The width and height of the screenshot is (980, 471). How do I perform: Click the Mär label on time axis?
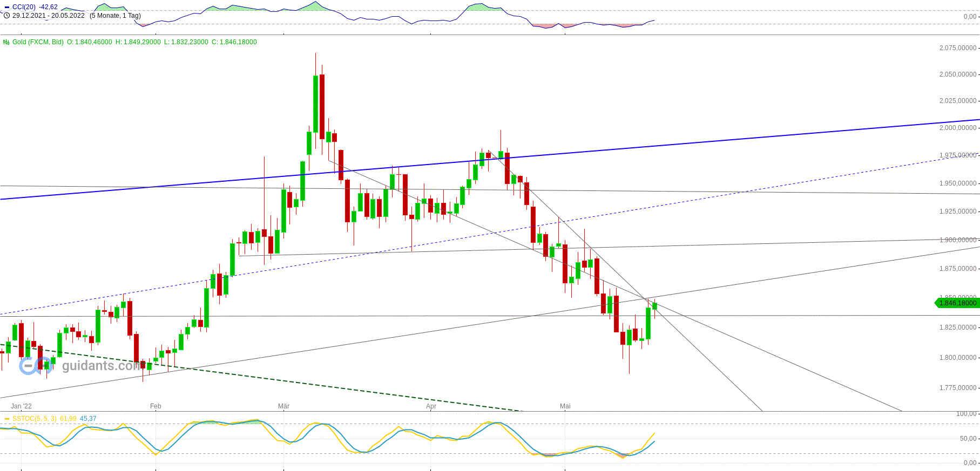pyautogui.click(x=283, y=406)
